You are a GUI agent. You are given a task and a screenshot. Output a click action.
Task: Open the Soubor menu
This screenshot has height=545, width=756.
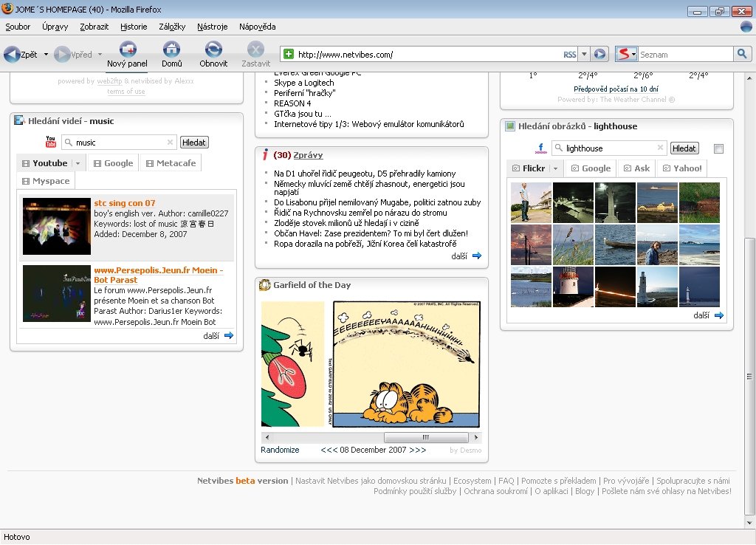(x=18, y=27)
